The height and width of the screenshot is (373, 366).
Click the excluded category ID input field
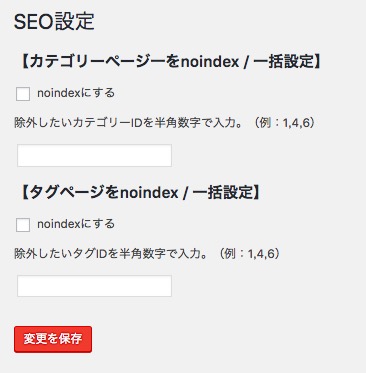point(94,155)
